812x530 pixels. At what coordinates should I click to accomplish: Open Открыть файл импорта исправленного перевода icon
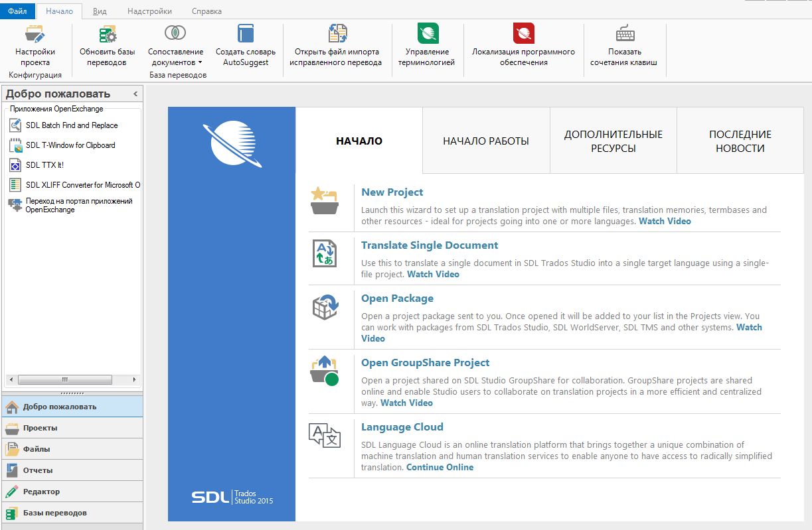point(338,34)
